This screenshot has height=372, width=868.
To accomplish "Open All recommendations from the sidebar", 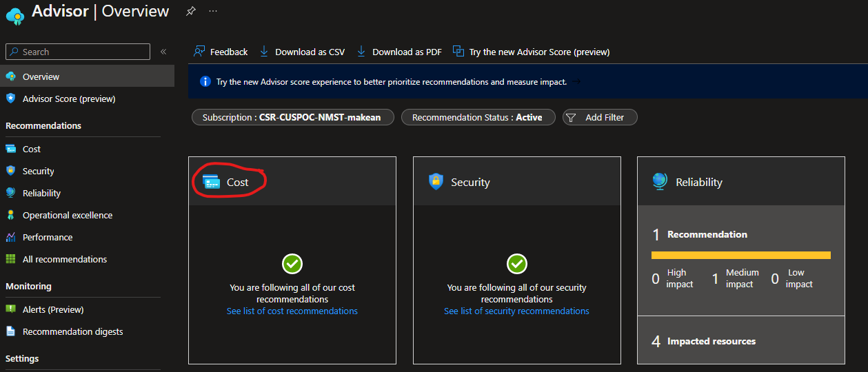I will 64,259.
